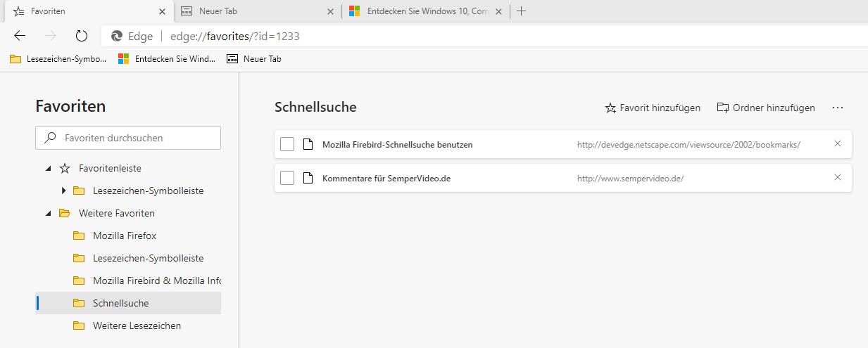Viewport: 868px width, 348px height.
Task: Close the Neuer Tab browser tab
Action: (331, 11)
